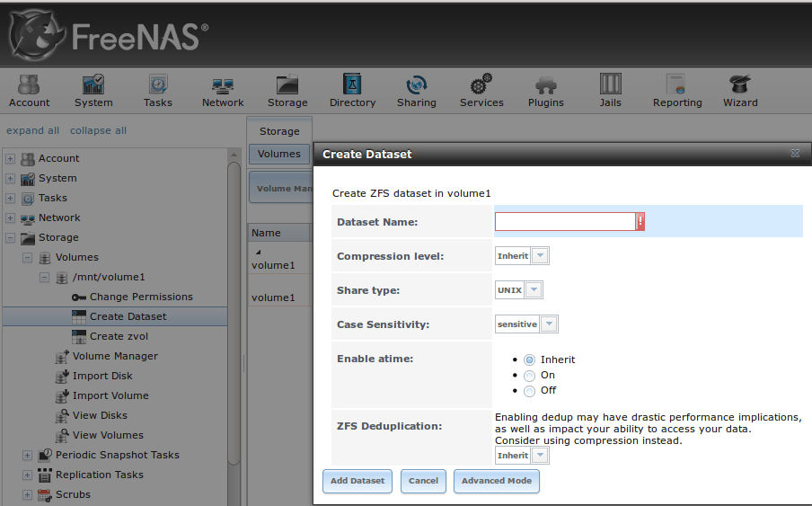Click the Periodic Snapshot Tasks icon
This screenshot has width=812, height=506.
coord(45,456)
